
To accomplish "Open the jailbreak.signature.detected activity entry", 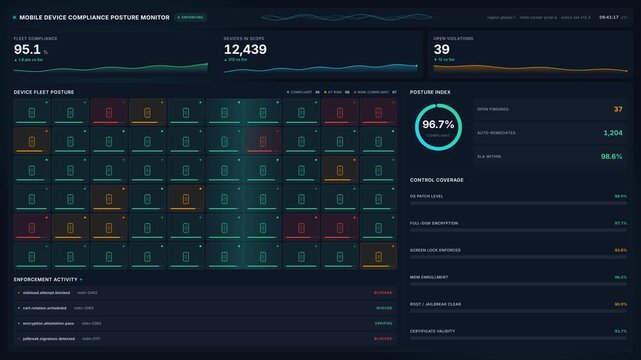I will pos(205,339).
